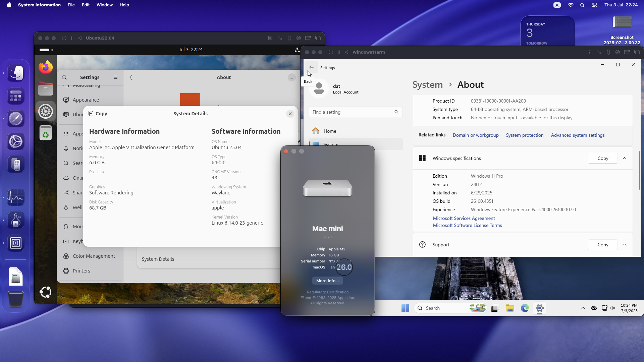
Task: Open File Explorer in Windows taskbar
Action: 510,308
